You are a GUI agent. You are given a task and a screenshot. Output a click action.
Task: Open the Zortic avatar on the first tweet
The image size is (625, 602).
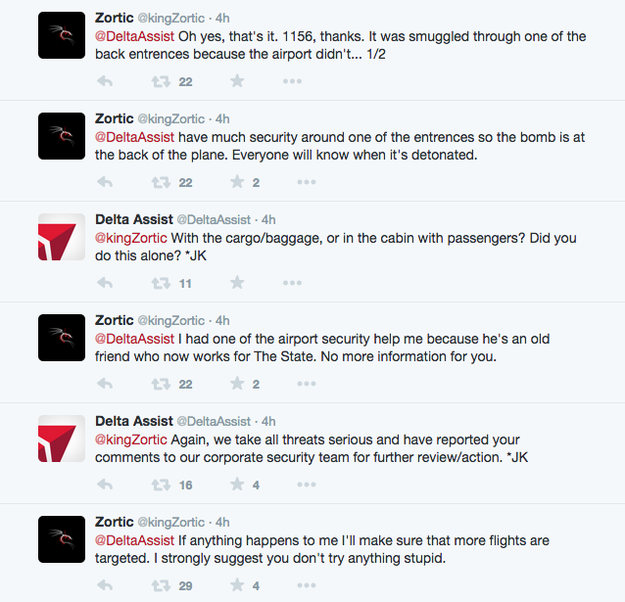pyautogui.click(x=61, y=35)
